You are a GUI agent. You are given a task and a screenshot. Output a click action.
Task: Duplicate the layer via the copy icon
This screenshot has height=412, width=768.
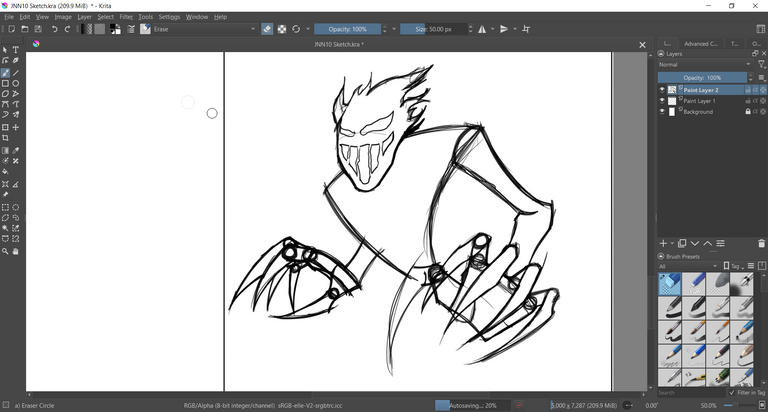click(682, 243)
